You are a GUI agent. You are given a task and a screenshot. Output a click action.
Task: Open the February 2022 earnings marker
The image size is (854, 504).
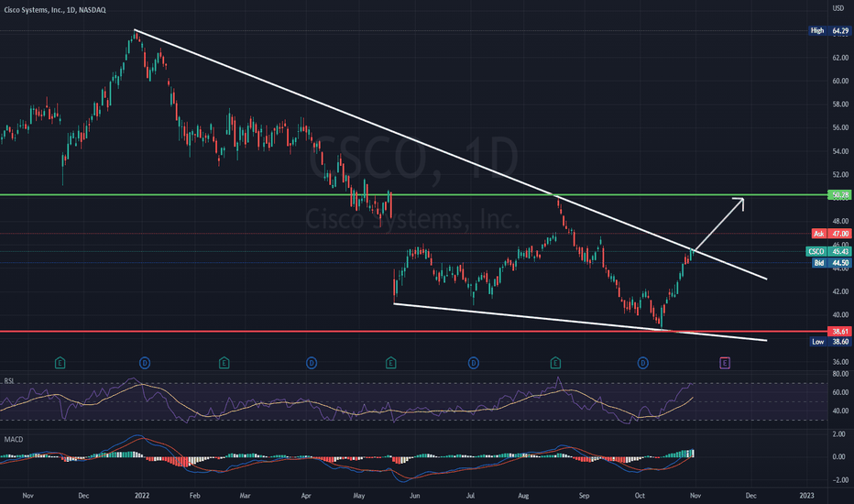tap(224, 362)
